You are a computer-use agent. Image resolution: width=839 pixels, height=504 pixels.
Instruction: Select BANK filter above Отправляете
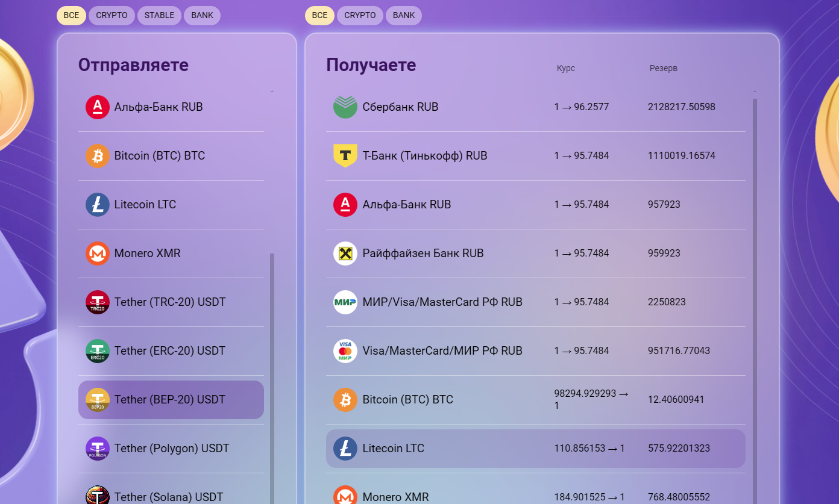point(202,16)
